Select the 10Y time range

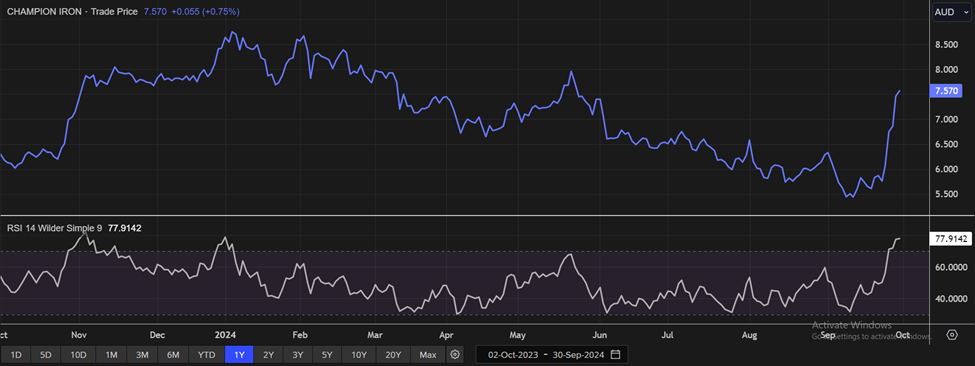point(359,355)
